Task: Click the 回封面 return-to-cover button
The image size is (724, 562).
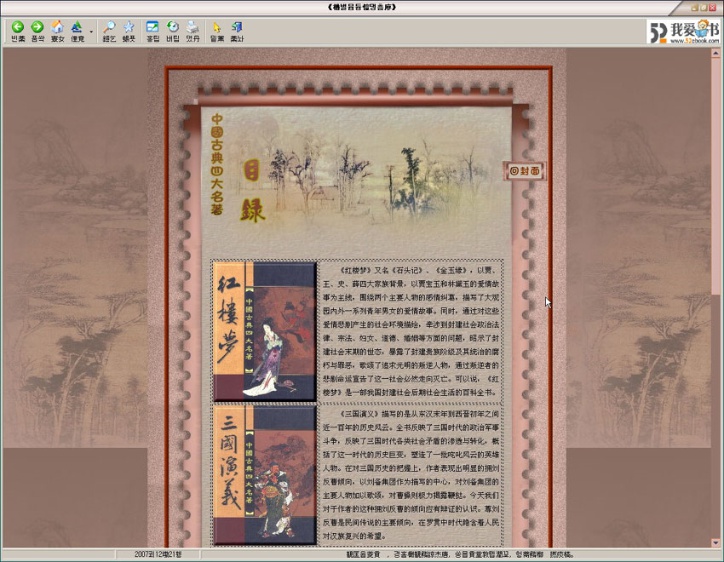Action: (x=524, y=171)
